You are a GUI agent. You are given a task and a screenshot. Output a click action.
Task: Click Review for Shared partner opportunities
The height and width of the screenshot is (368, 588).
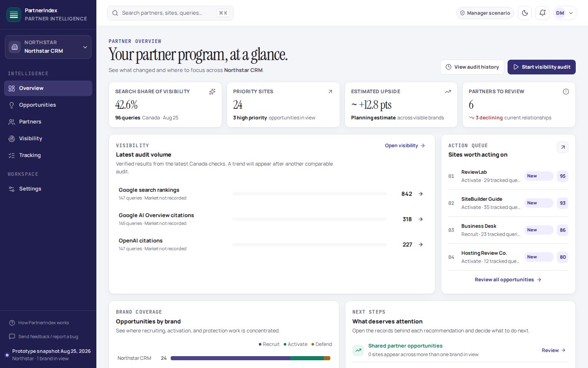[554, 350]
